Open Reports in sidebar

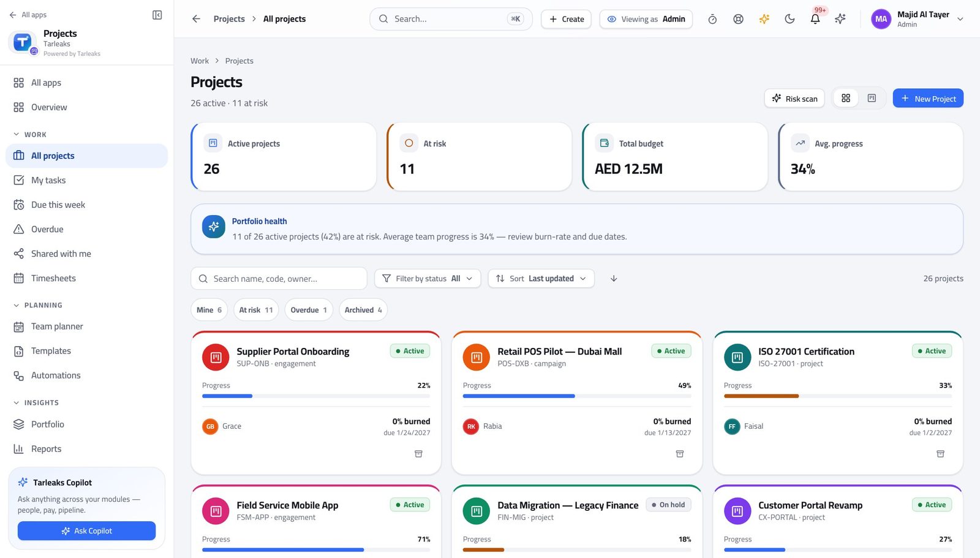click(86, 449)
